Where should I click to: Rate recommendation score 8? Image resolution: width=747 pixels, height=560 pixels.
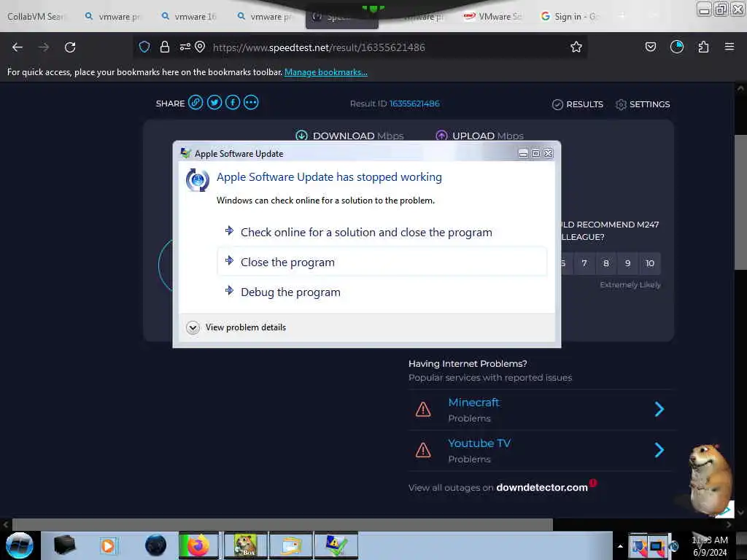[606, 263]
